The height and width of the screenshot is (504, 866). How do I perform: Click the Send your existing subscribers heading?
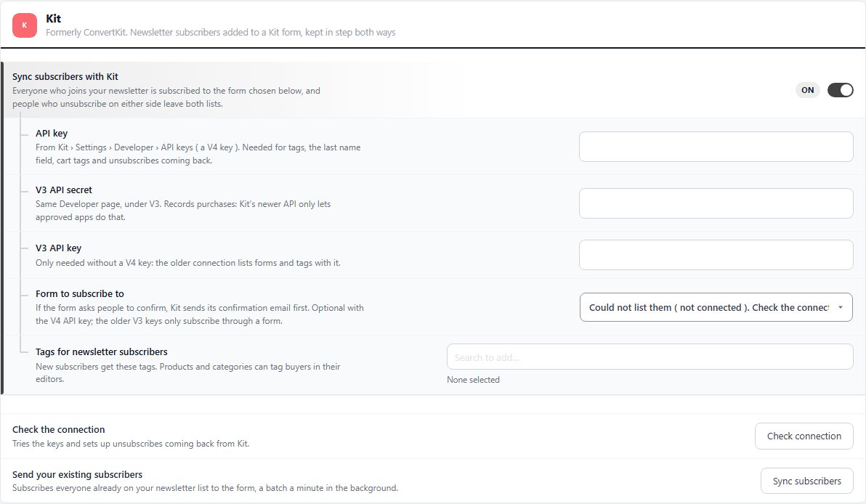[x=77, y=474]
